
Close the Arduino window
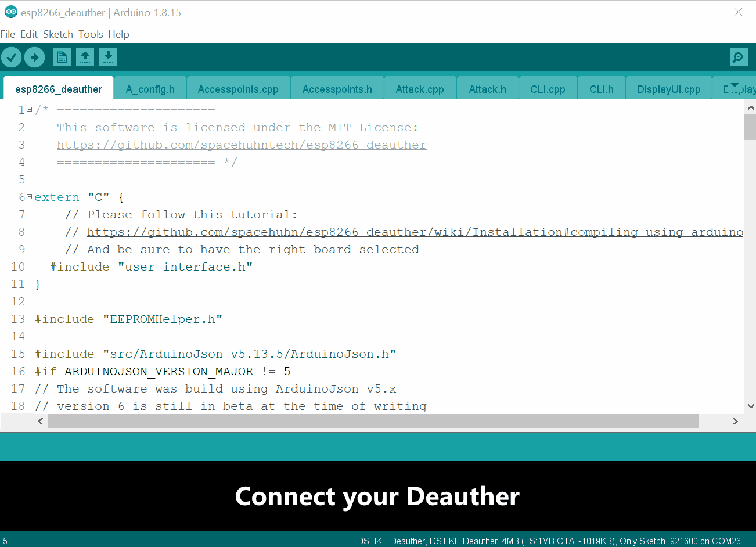pos(738,12)
